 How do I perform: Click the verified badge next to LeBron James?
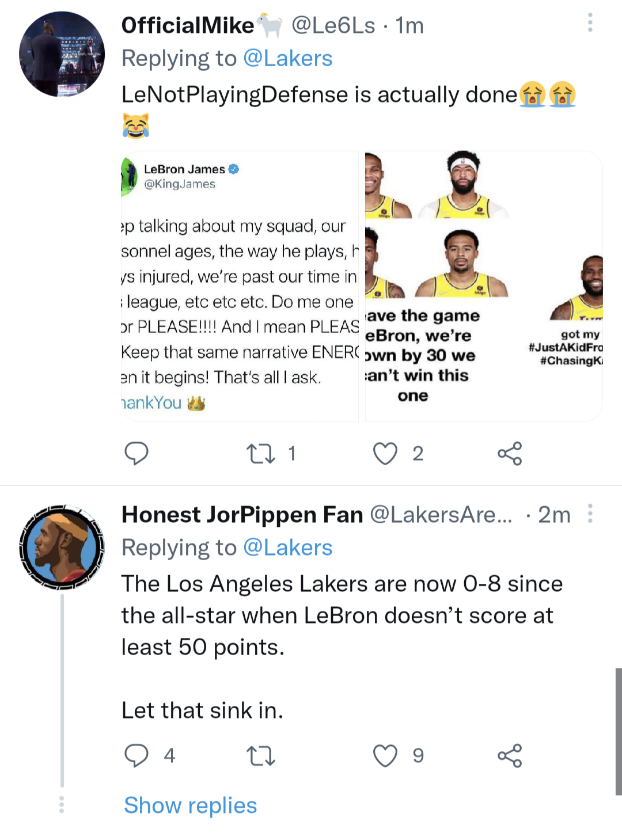[x=234, y=169]
